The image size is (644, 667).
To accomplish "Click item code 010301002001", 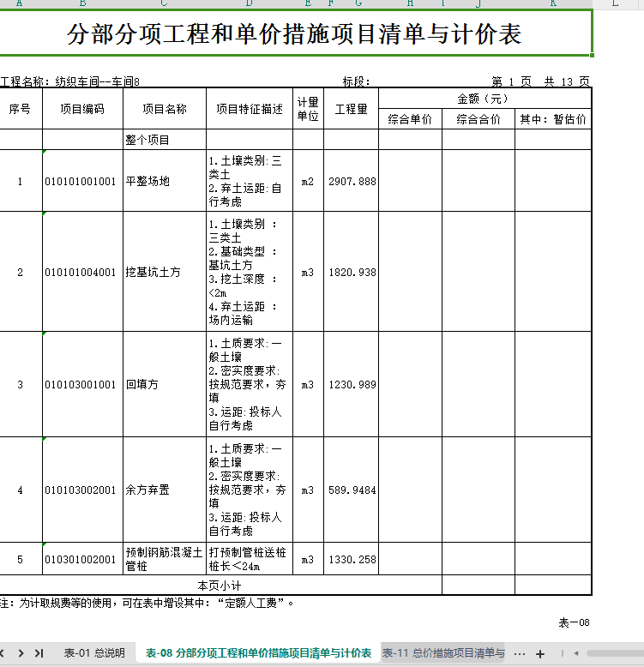I will tap(82, 559).
